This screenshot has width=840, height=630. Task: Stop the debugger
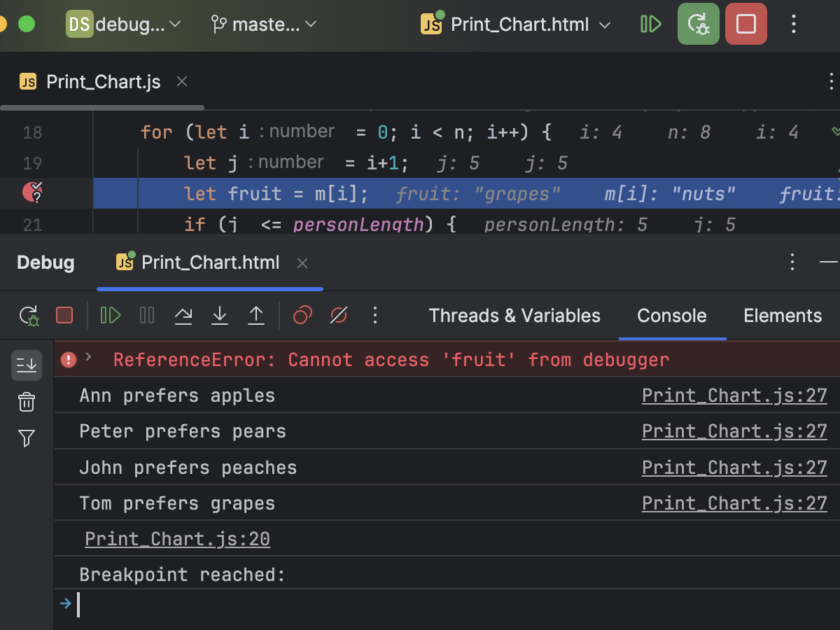click(64, 315)
